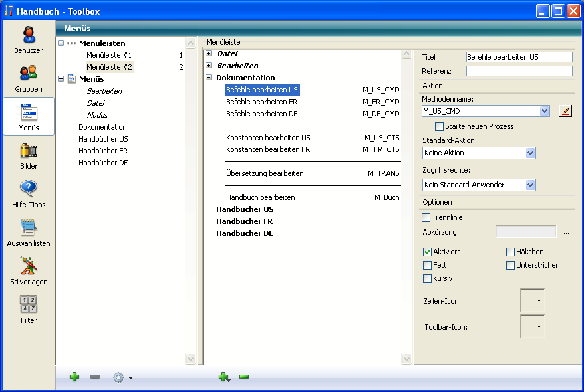584x392 pixels.
Task: Open the Filter section icon
Action: click(x=28, y=305)
